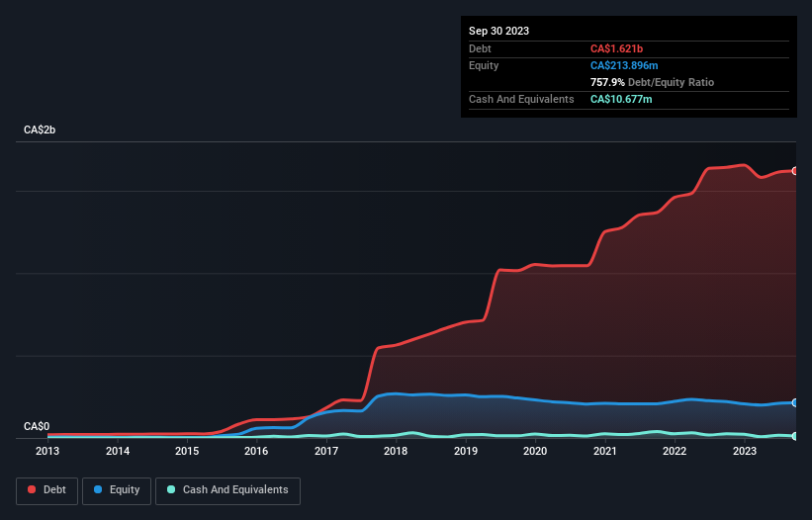
Task: Select the Debt endpoint marker on chart
Action: (x=795, y=171)
